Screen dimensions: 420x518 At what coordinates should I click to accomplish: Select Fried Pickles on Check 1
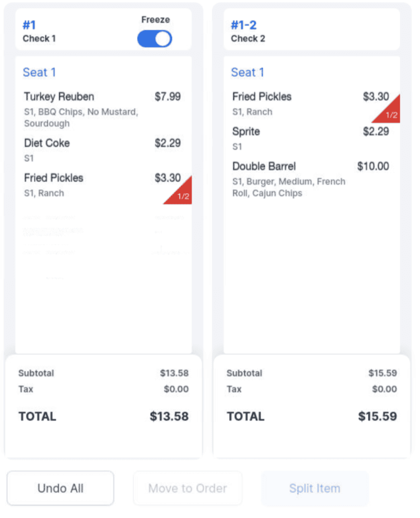(54, 178)
